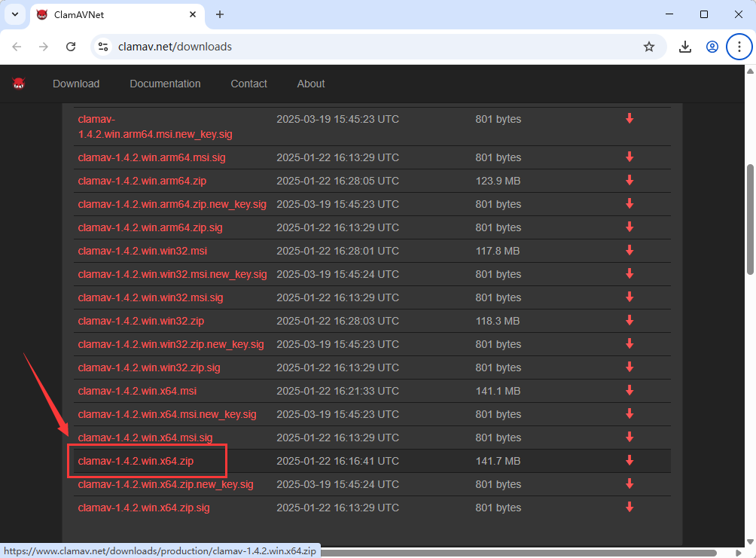The height and width of the screenshot is (558, 756).
Task: Download clamav-1.4.2.win.win32.zip via its arrow icon
Action: point(629,321)
